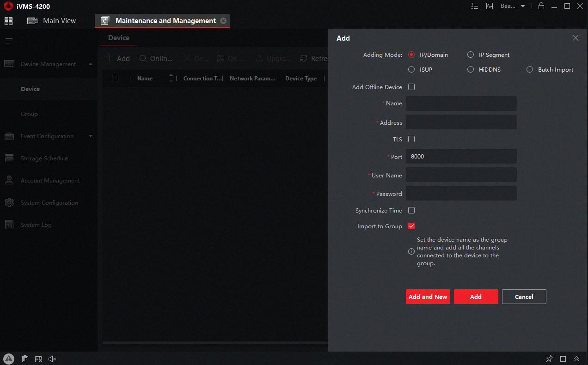Check the select-all box in device table header
This screenshot has height=365, width=588.
click(x=115, y=78)
